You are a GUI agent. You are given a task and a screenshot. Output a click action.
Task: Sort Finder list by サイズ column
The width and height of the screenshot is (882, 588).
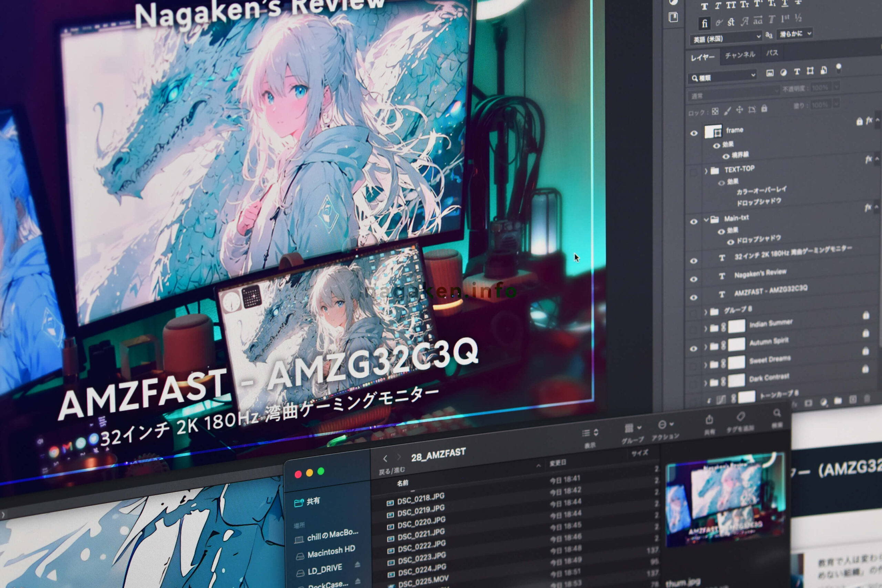[x=640, y=453]
